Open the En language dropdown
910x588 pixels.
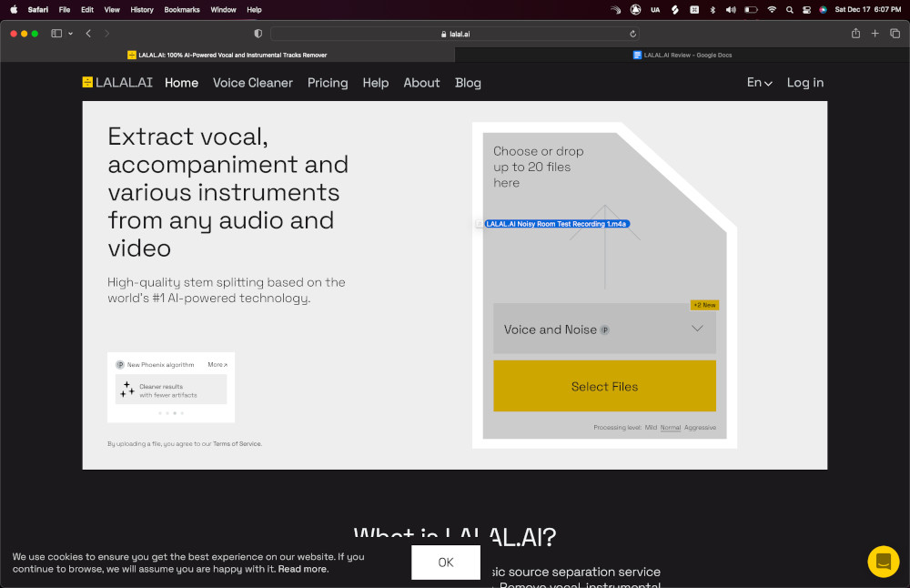(759, 83)
